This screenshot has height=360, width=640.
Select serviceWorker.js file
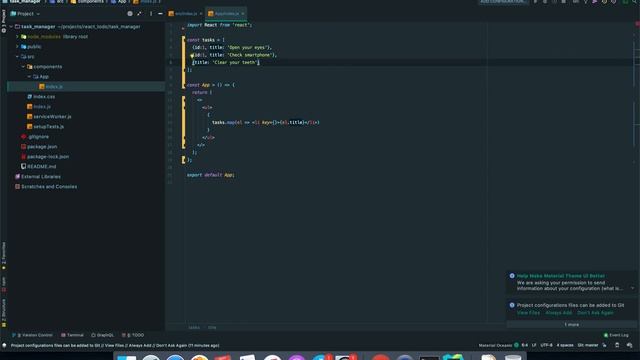click(x=49, y=117)
